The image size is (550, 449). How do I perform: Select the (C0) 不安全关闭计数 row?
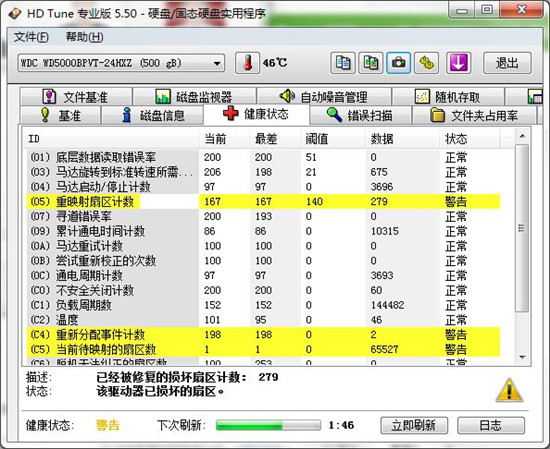click(x=263, y=290)
